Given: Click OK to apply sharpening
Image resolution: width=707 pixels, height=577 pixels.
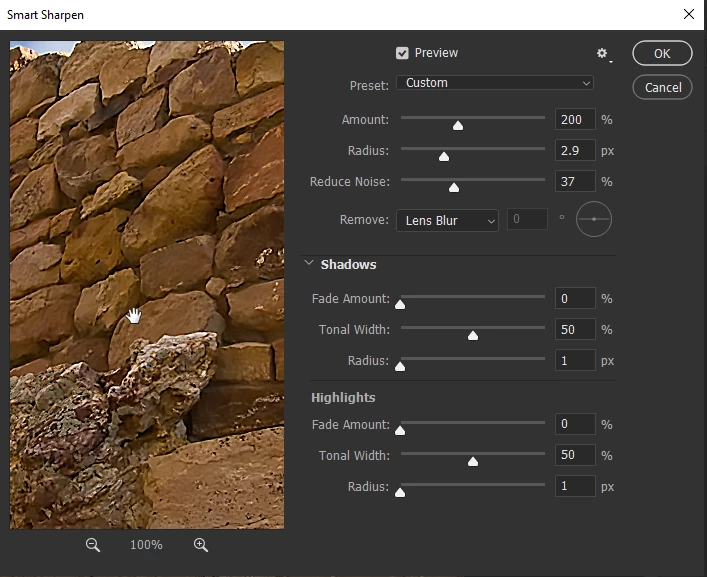Looking at the screenshot, I should point(662,53).
